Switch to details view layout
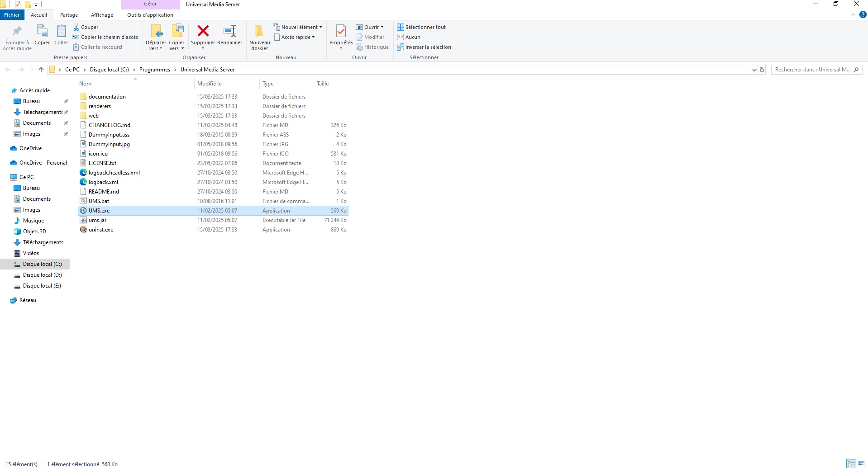 pyautogui.click(x=851, y=464)
